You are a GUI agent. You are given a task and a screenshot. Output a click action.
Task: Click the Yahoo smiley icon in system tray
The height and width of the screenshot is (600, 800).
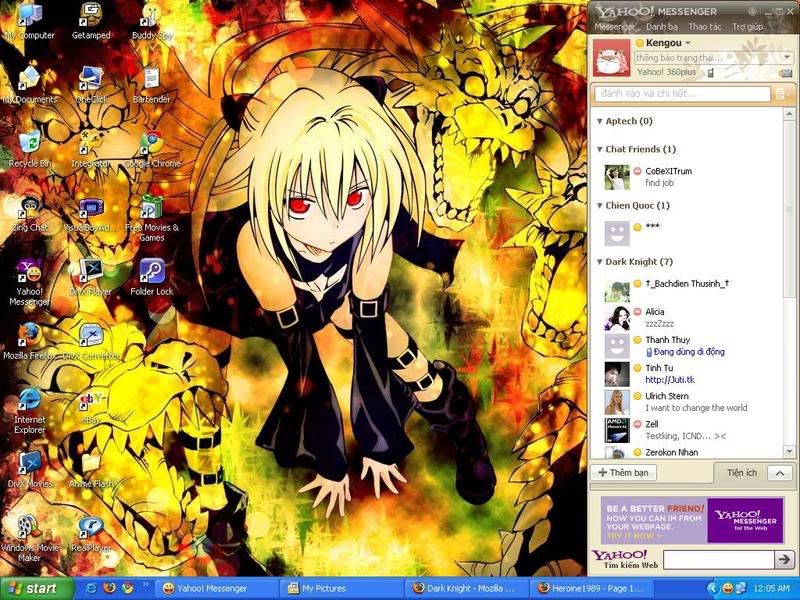point(728,588)
